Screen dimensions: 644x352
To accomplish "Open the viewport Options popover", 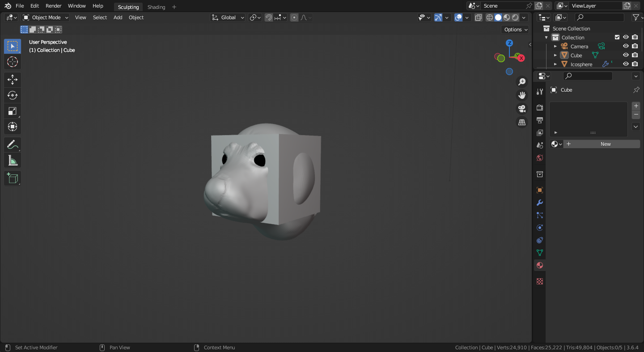I will pyautogui.click(x=516, y=30).
